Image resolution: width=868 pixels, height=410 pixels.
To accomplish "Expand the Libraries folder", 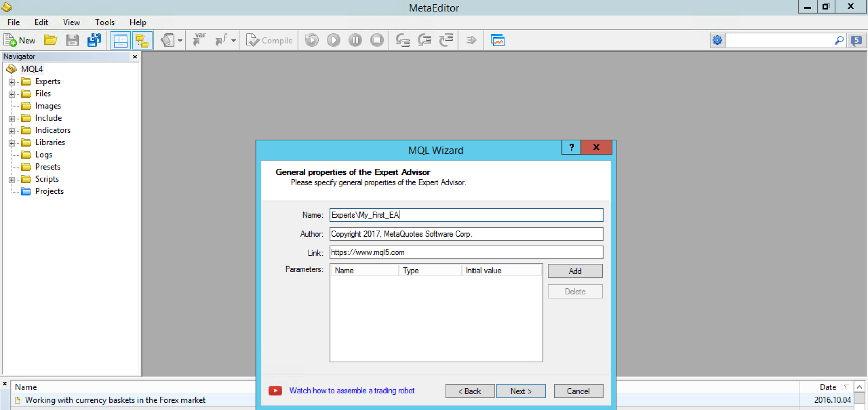I will [12, 143].
